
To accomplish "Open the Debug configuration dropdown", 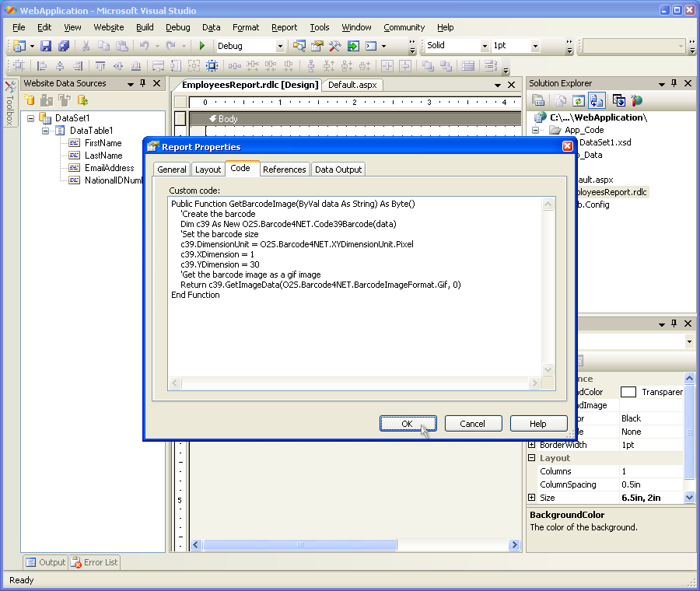I will point(280,47).
